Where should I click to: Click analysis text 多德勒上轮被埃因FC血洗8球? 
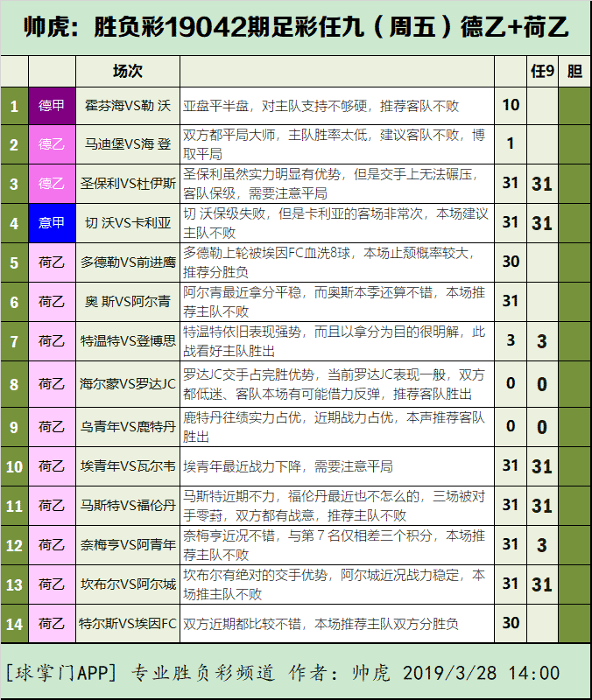(x=267, y=253)
